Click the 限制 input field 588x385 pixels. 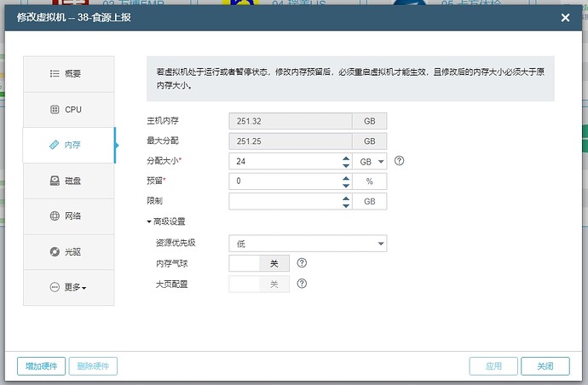pos(284,202)
